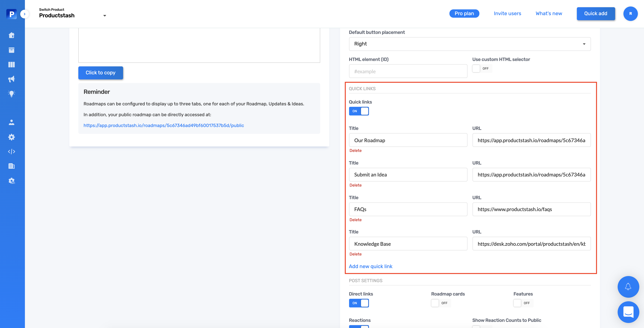Open the Invite users menu item

coord(507,14)
